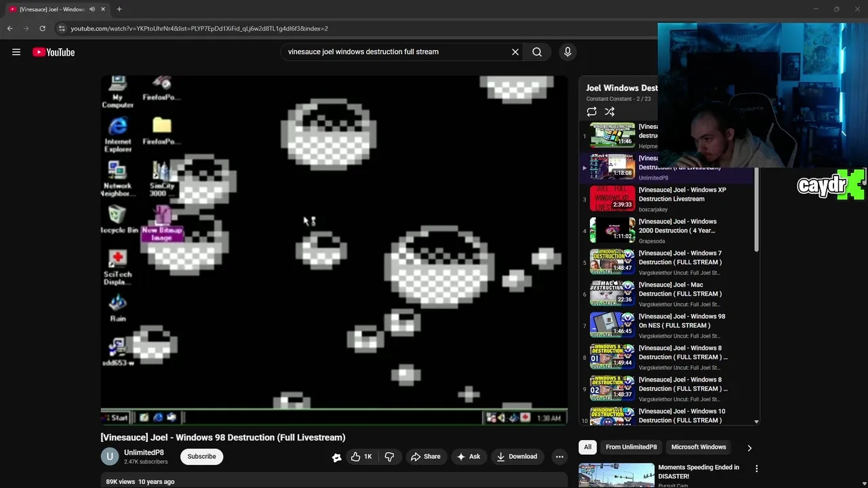Clear the search box text
The height and width of the screenshot is (488, 868).
pos(515,52)
